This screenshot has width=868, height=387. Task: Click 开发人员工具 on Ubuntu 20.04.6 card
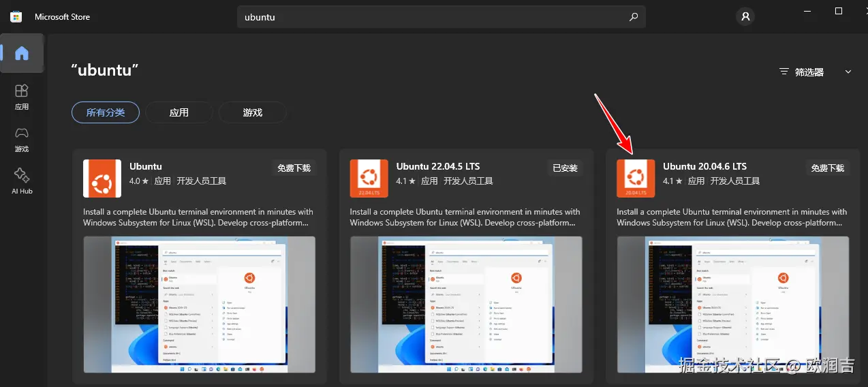coord(735,181)
